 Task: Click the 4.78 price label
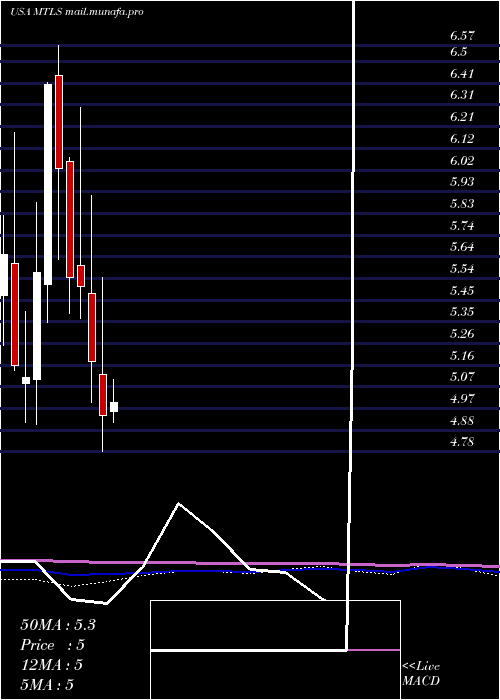(x=462, y=442)
